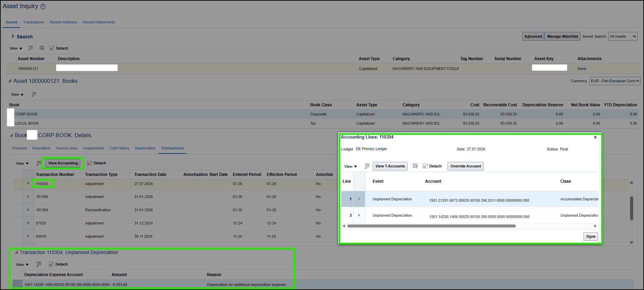644x290 pixels.
Task: Open the Recent Retirements tab
Action: (99, 22)
